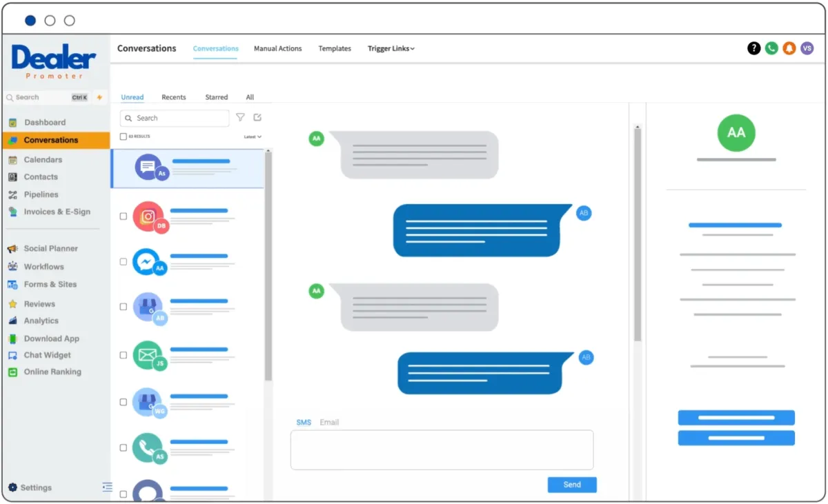Select the Messenger conversation's checkbox
Screen dimensions: 828x504
pos(123,262)
